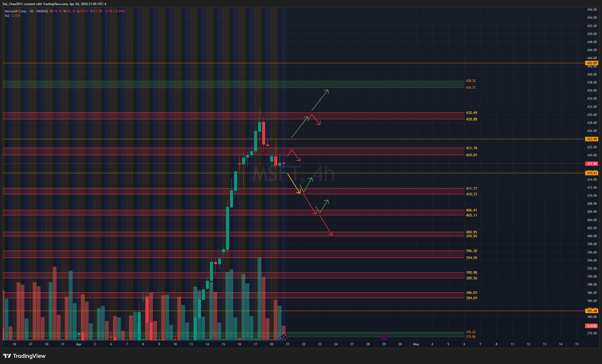Viewport: 602px width, 364px height.
Task: Click the TradingView logo at bottom left
Action: pos(24,356)
